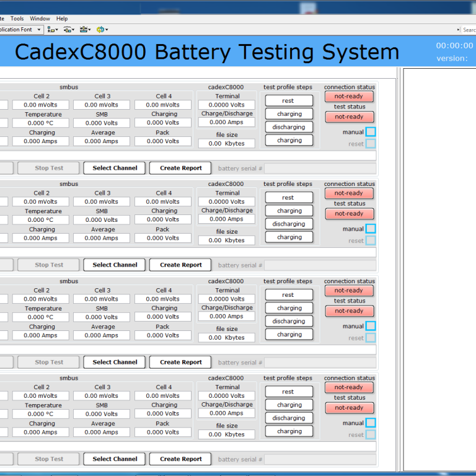The height and width of the screenshot is (476, 476).
Task: Select the discharging step in first channel
Action: coord(289,127)
